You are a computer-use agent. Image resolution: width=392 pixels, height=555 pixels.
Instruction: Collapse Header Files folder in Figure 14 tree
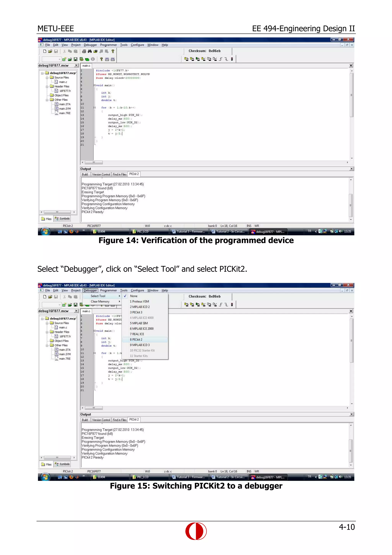(x=47, y=87)
